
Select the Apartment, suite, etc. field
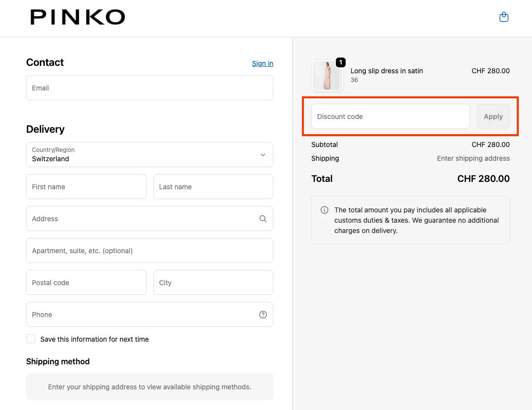click(149, 250)
